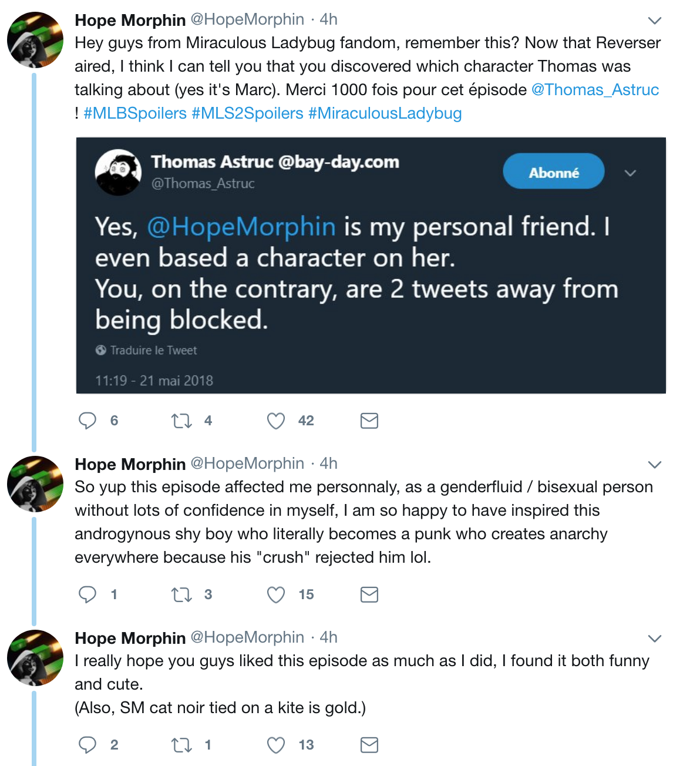Reply to the tweet with 2 replies

87,745
